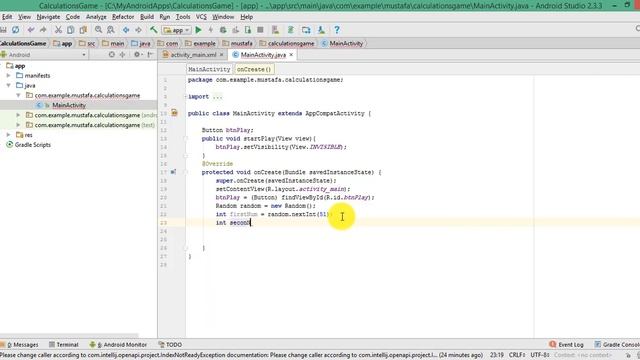Open the Window menu
The image size is (640, 360).
223,17
